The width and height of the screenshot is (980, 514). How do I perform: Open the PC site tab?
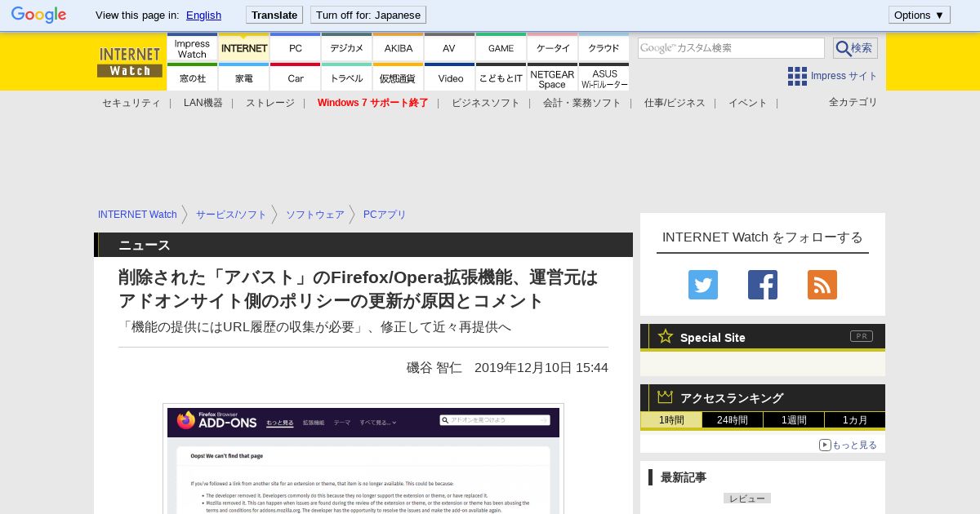coord(296,48)
